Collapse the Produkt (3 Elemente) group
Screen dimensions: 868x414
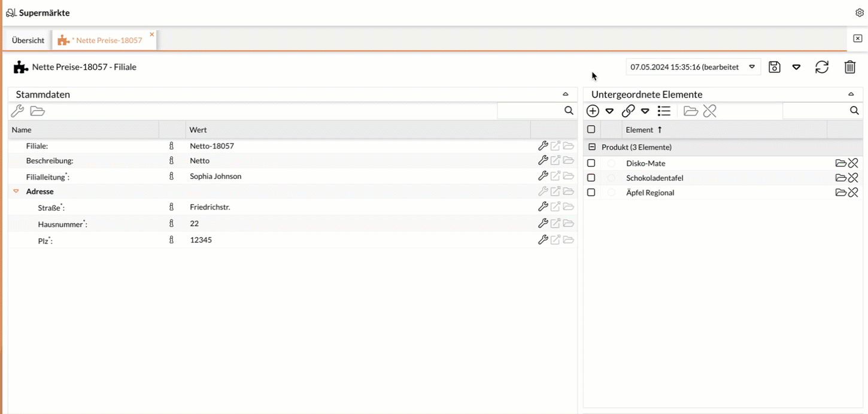pos(592,147)
